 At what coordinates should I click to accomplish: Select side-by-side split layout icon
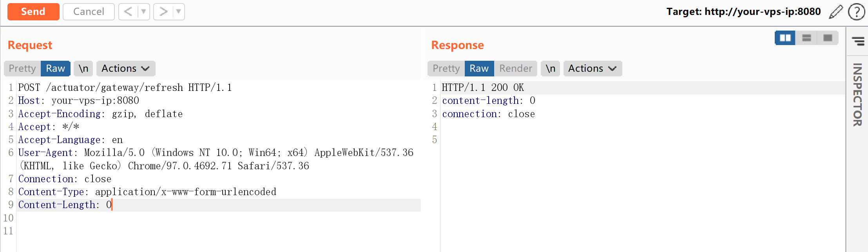pyautogui.click(x=785, y=38)
